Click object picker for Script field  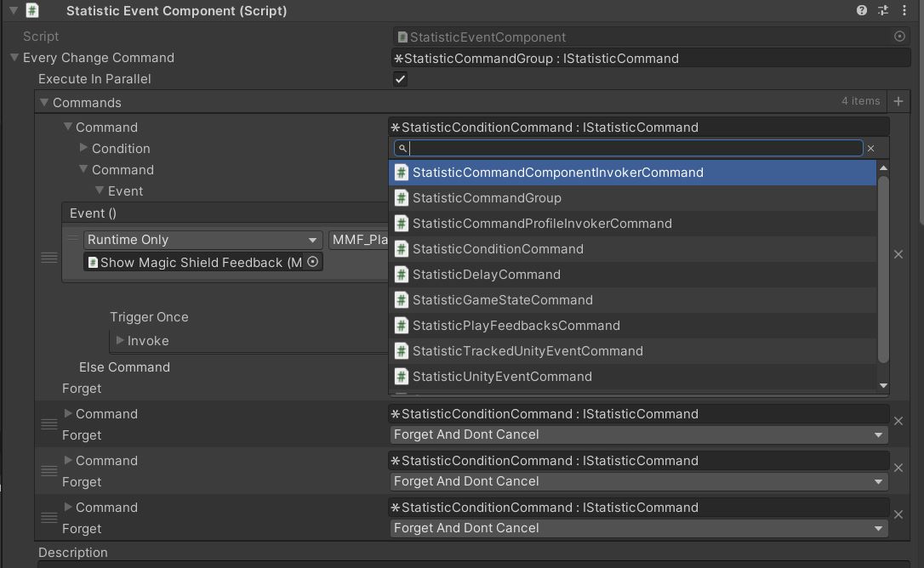click(x=899, y=37)
